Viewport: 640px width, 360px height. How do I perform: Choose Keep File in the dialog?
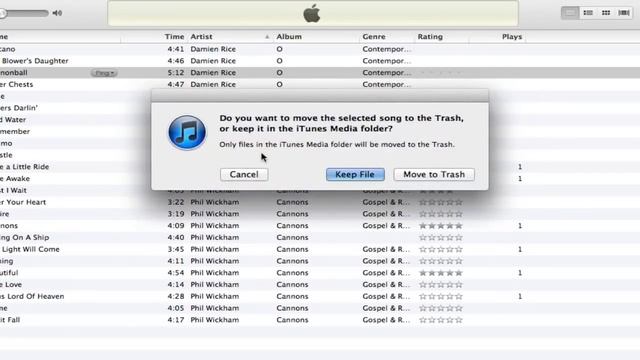[x=355, y=174]
